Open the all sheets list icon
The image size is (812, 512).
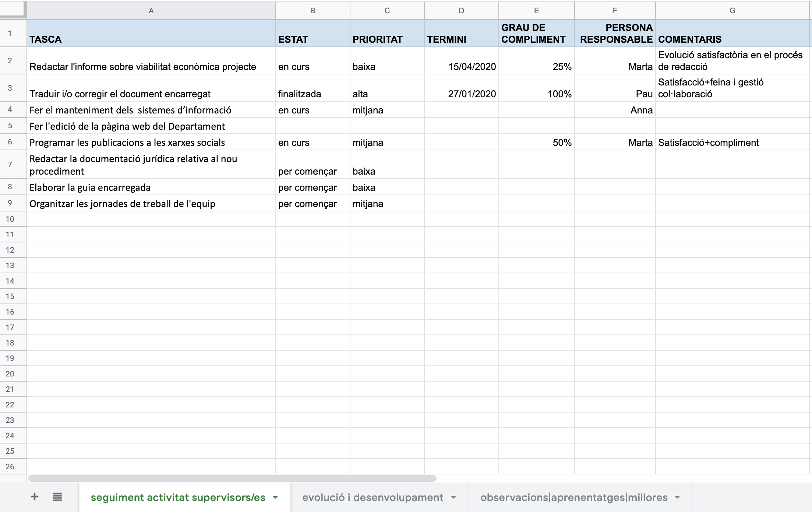57,497
